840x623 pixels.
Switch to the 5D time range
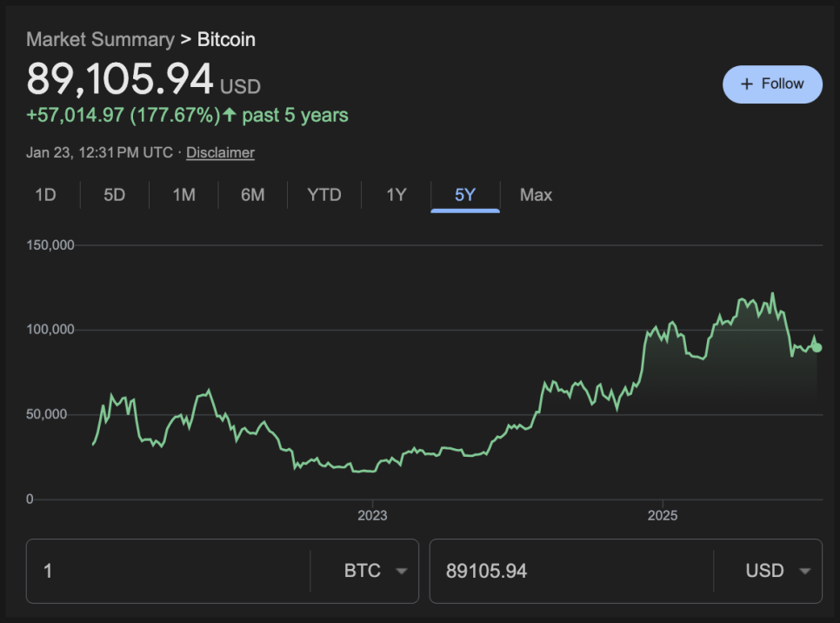[115, 195]
